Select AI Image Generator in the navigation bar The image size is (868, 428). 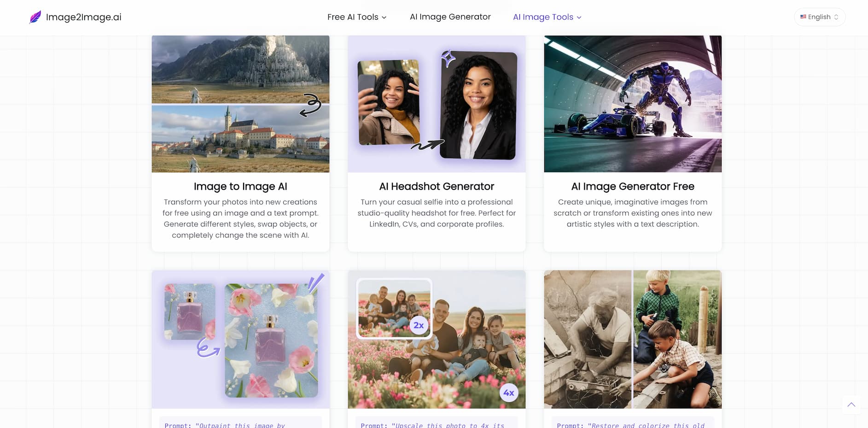coord(450,17)
